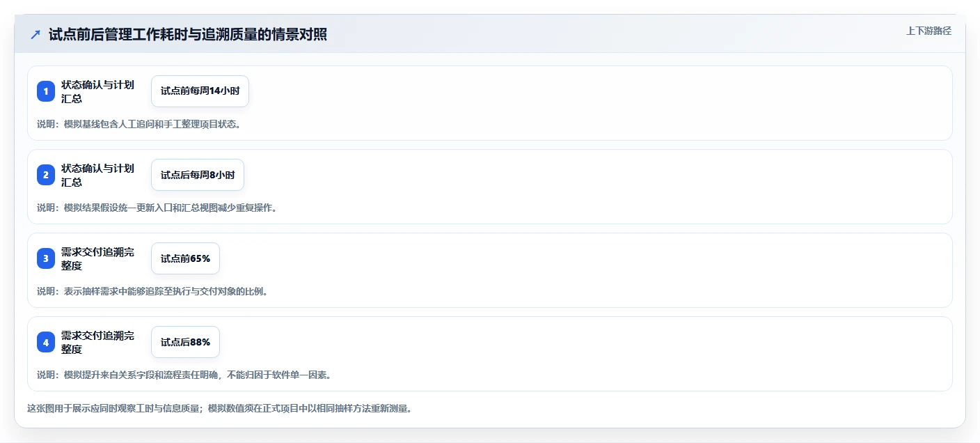Click note about 统一更新入口和汇总视图

(x=157, y=208)
